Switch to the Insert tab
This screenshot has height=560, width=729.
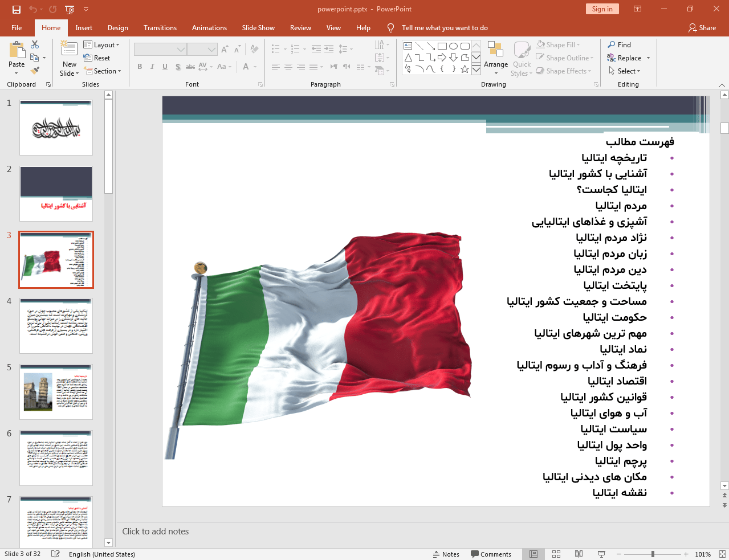84,27
